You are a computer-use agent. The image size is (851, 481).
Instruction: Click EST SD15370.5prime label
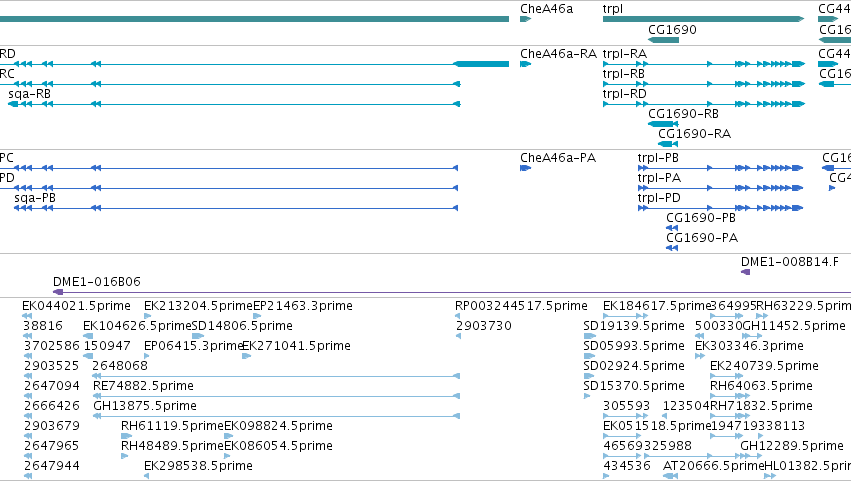tap(633, 386)
